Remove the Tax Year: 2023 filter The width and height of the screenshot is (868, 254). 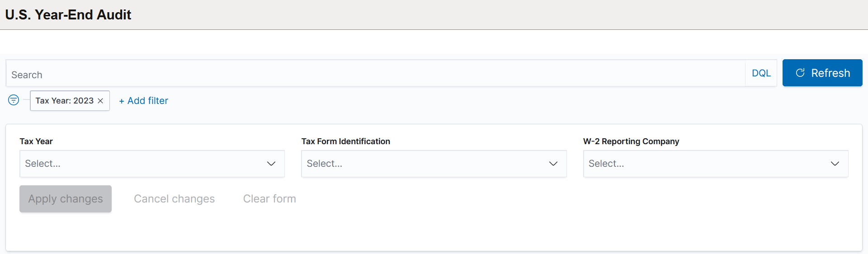(101, 101)
